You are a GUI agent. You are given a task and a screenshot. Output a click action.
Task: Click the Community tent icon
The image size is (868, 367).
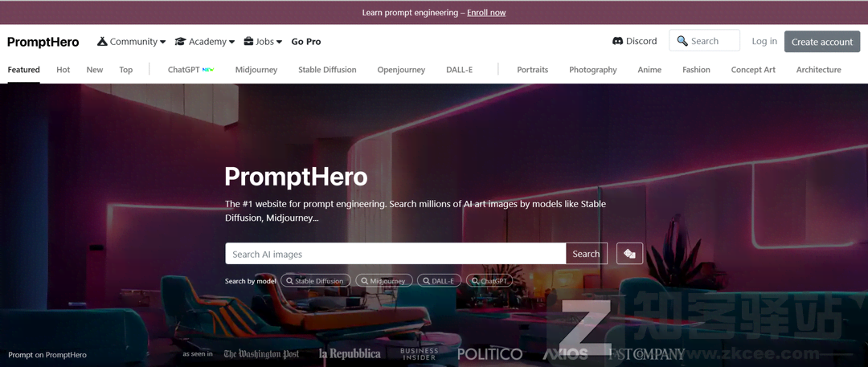click(102, 42)
